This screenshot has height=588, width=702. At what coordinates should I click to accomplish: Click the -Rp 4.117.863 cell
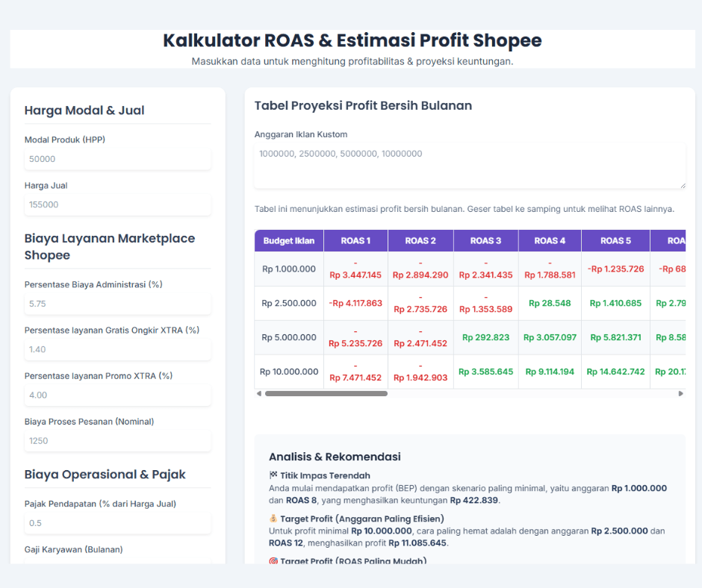point(355,303)
